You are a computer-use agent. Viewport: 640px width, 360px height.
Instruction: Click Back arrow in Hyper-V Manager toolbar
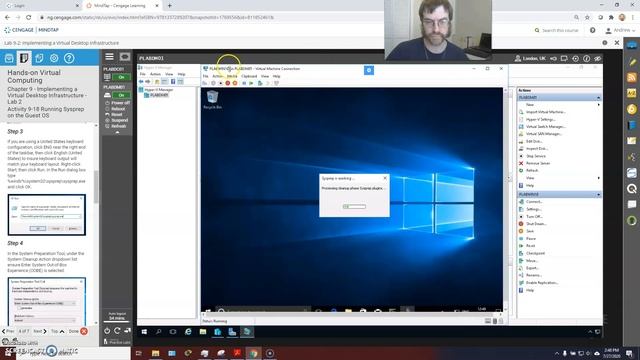pyautogui.click(x=141, y=82)
